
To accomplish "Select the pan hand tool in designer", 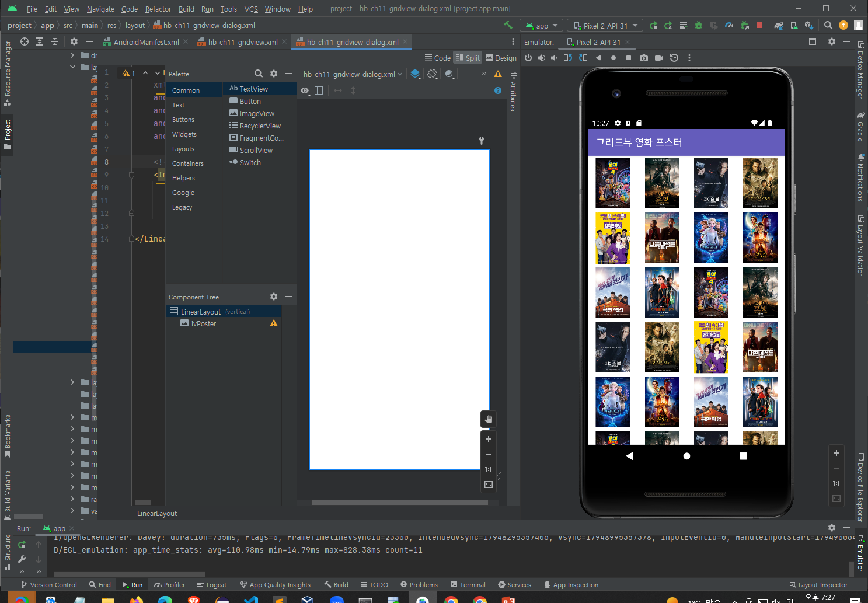I will 489,419.
